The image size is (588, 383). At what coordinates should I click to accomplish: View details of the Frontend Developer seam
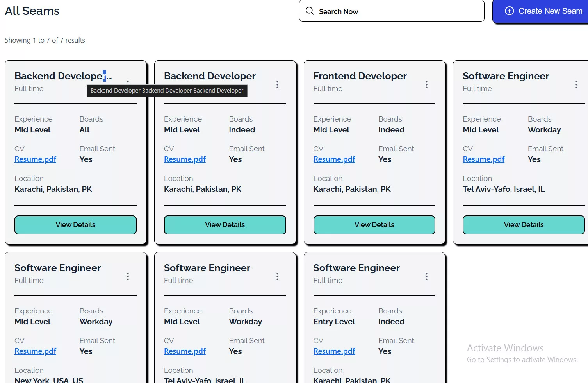pyautogui.click(x=374, y=225)
